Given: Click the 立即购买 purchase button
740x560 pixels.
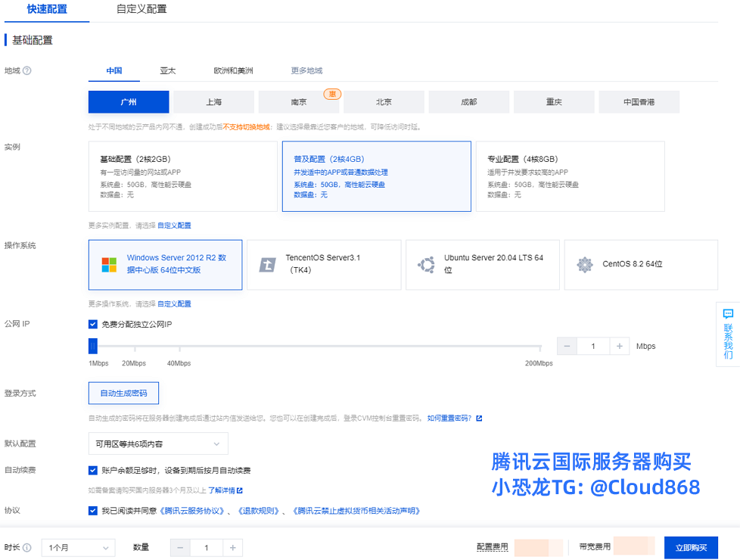Looking at the screenshot, I should coord(691,548).
